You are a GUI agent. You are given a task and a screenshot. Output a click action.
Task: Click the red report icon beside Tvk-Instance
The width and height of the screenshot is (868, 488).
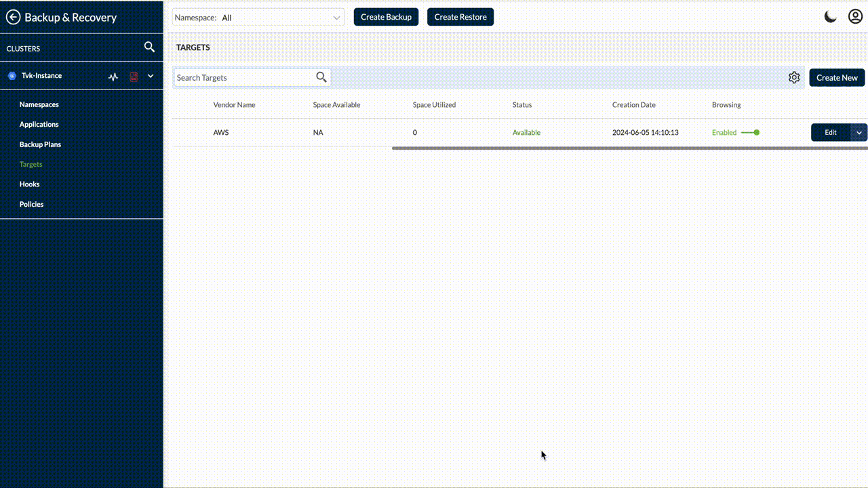[x=134, y=77]
